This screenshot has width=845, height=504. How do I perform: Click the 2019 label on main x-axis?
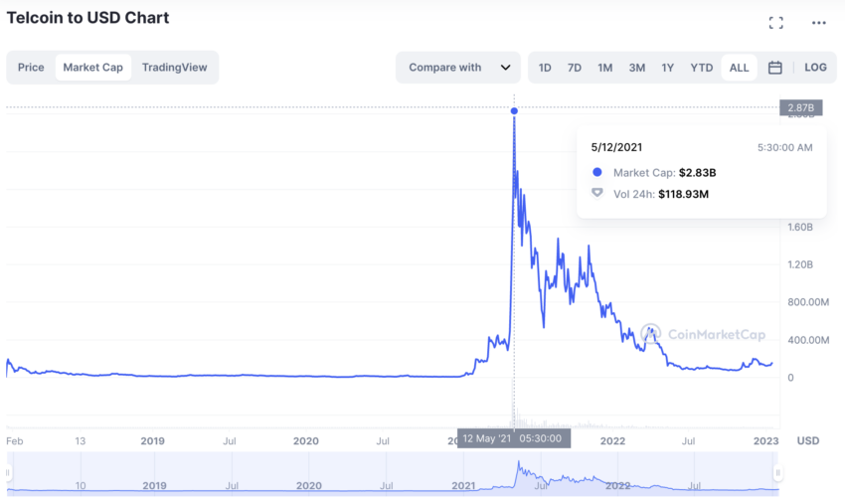coord(152,441)
